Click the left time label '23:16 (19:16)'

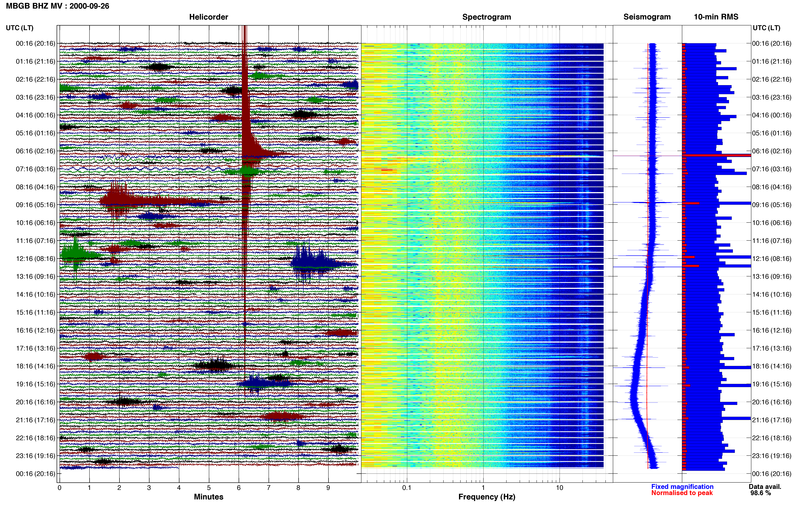(x=36, y=456)
